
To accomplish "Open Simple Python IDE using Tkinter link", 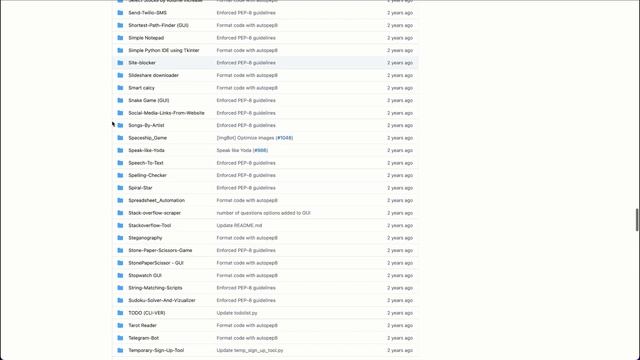I will (164, 50).
